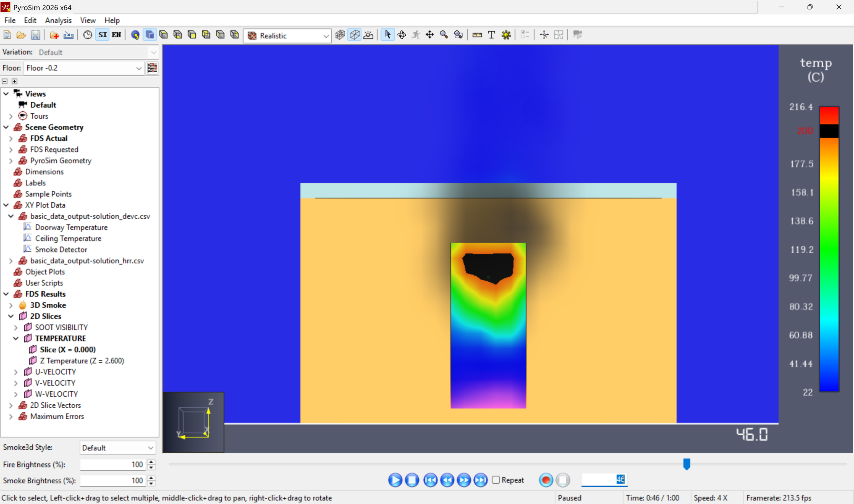Click the clock icon in the toolbar
This screenshot has height=504, width=854.
click(x=88, y=35)
